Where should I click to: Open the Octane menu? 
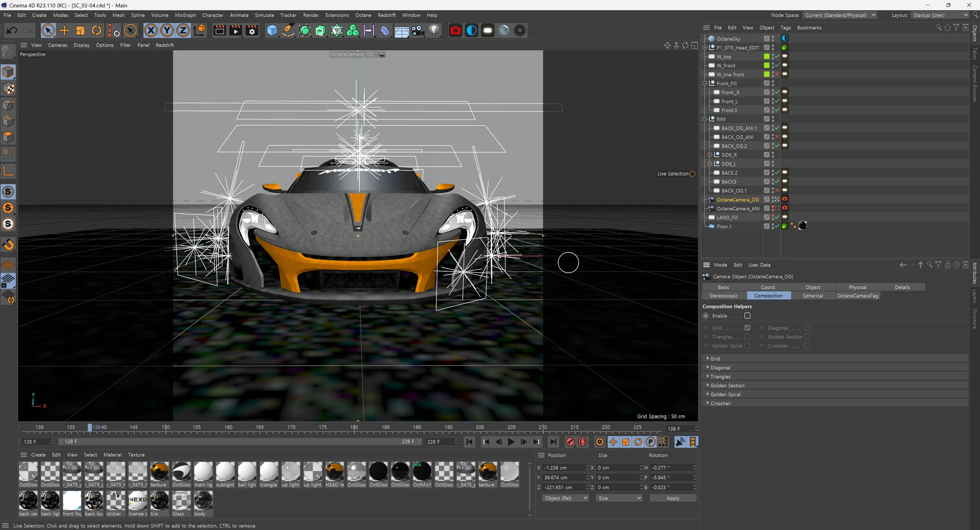(x=363, y=15)
